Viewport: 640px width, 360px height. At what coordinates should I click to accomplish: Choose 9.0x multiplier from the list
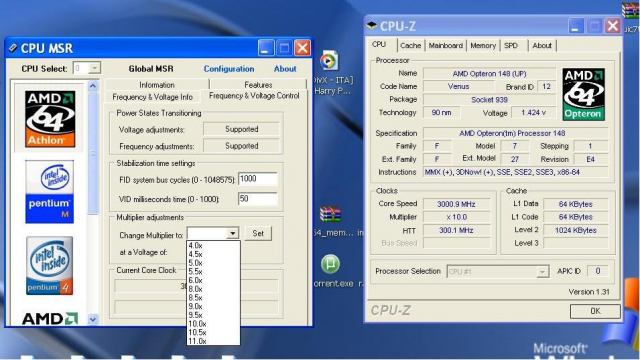coord(213,307)
